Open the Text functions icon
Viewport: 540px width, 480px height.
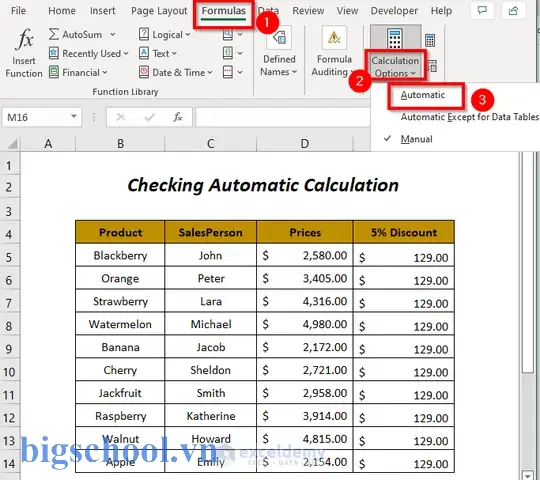[x=144, y=53]
